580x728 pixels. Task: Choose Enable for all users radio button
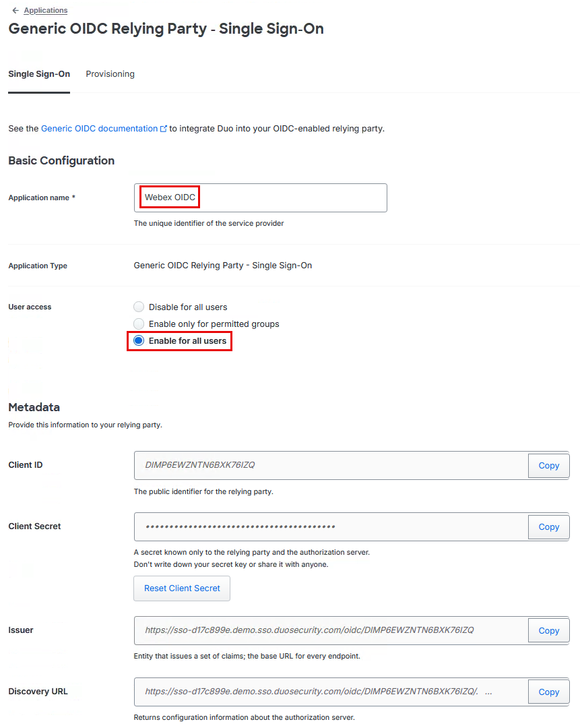click(139, 341)
